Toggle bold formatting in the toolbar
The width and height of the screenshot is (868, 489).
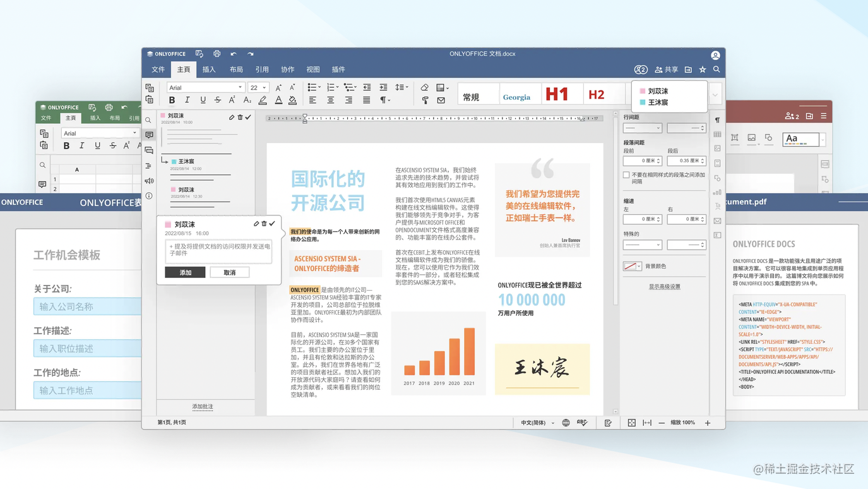click(x=172, y=100)
